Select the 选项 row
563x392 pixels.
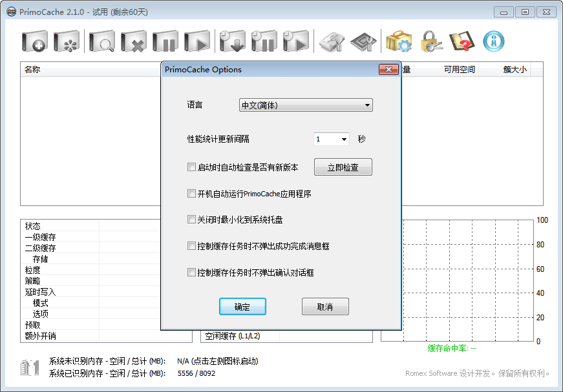click(90, 314)
